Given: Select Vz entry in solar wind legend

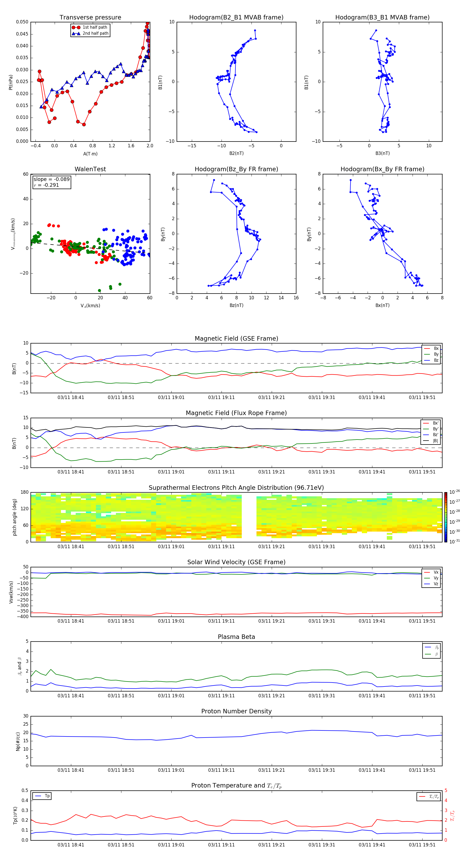Looking at the screenshot, I should click(431, 584).
